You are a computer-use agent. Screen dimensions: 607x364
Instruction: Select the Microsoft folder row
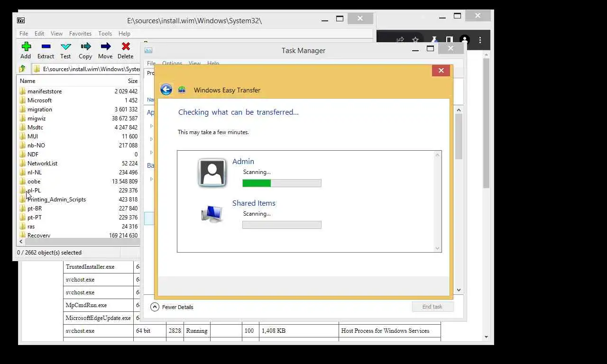point(78,100)
